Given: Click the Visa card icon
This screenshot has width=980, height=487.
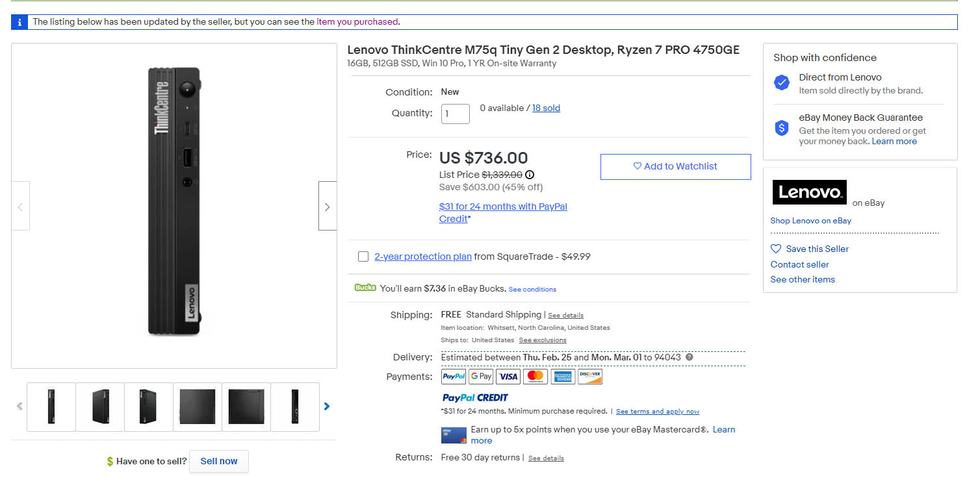Looking at the screenshot, I should click(508, 377).
